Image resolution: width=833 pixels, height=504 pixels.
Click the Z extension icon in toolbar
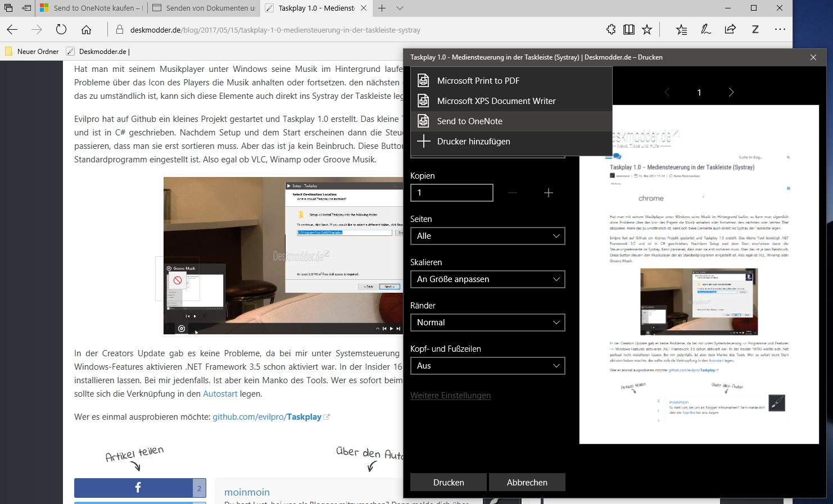(755, 30)
